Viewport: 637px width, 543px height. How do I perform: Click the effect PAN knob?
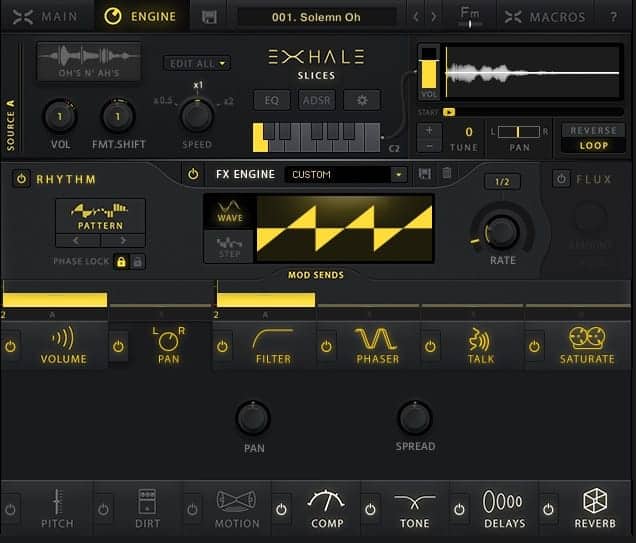click(x=253, y=418)
